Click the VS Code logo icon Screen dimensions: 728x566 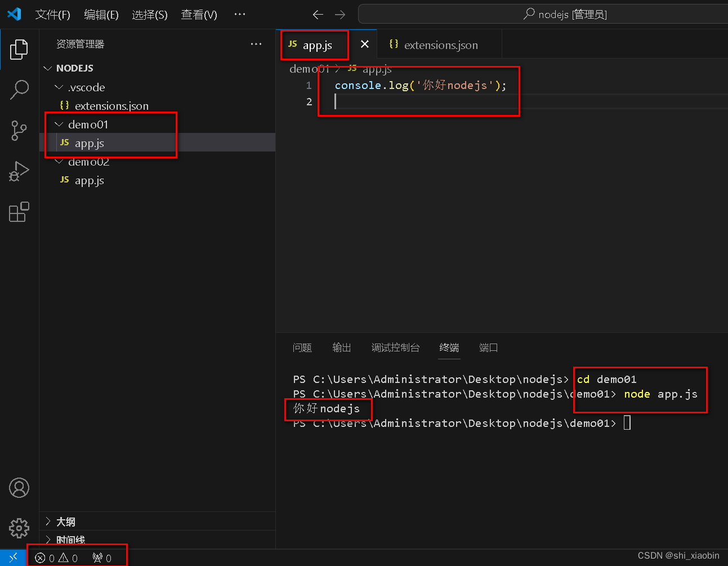pyautogui.click(x=15, y=14)
